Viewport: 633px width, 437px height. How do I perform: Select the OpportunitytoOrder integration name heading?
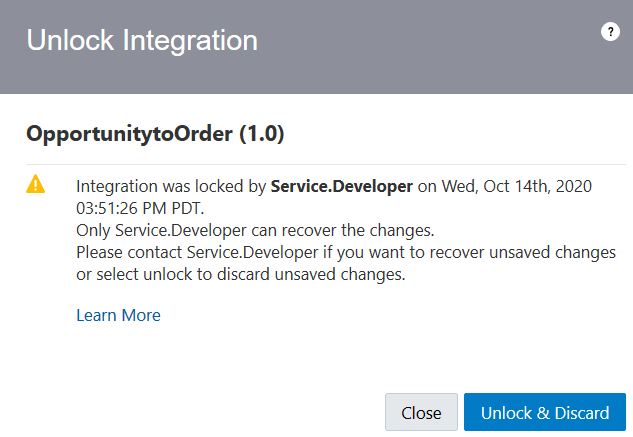click(x=129, y=133)
